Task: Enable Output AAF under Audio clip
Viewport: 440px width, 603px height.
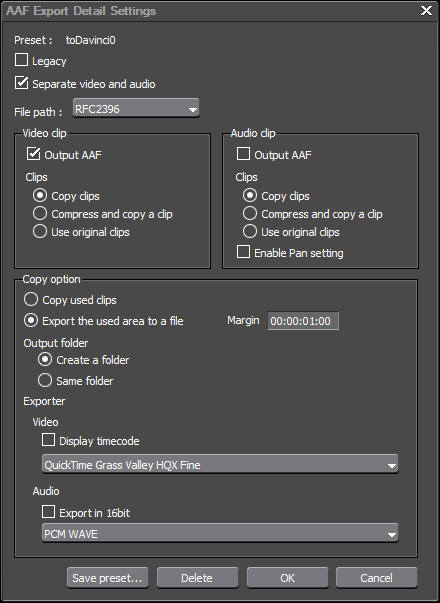Action: (243, 154)
